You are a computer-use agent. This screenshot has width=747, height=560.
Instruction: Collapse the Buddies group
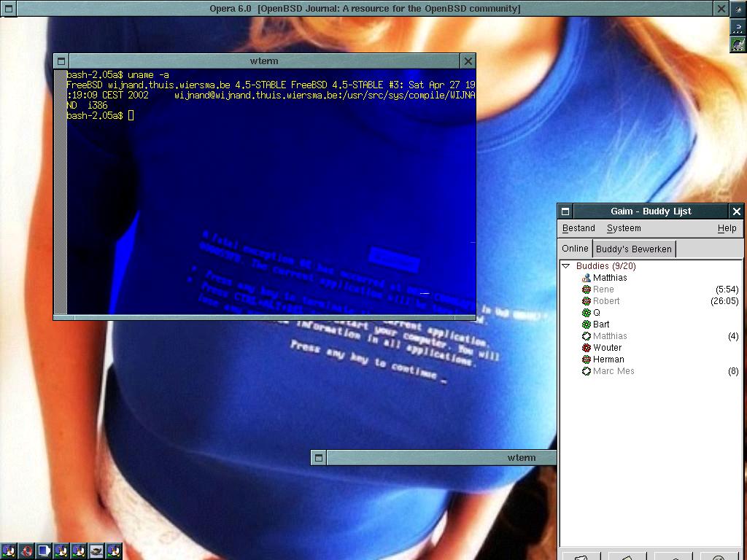point(566,266)
